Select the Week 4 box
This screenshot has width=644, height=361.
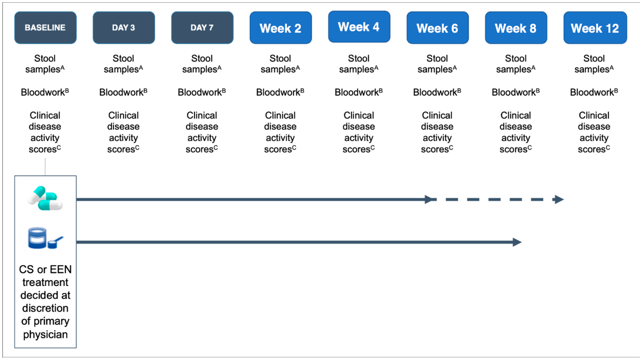pos(359,27)
